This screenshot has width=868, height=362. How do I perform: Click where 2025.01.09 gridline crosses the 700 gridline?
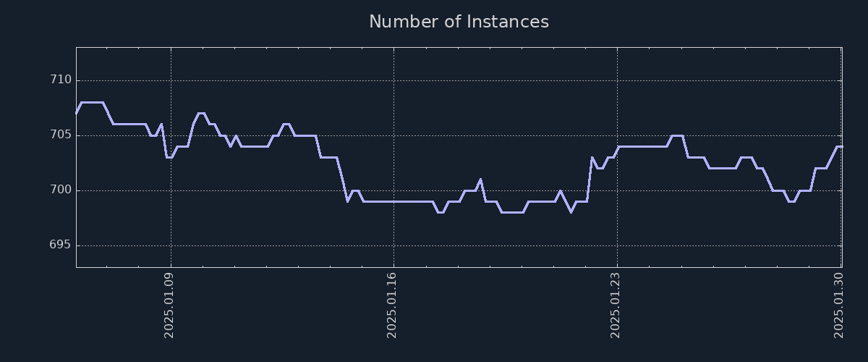(x=171, y=190)
